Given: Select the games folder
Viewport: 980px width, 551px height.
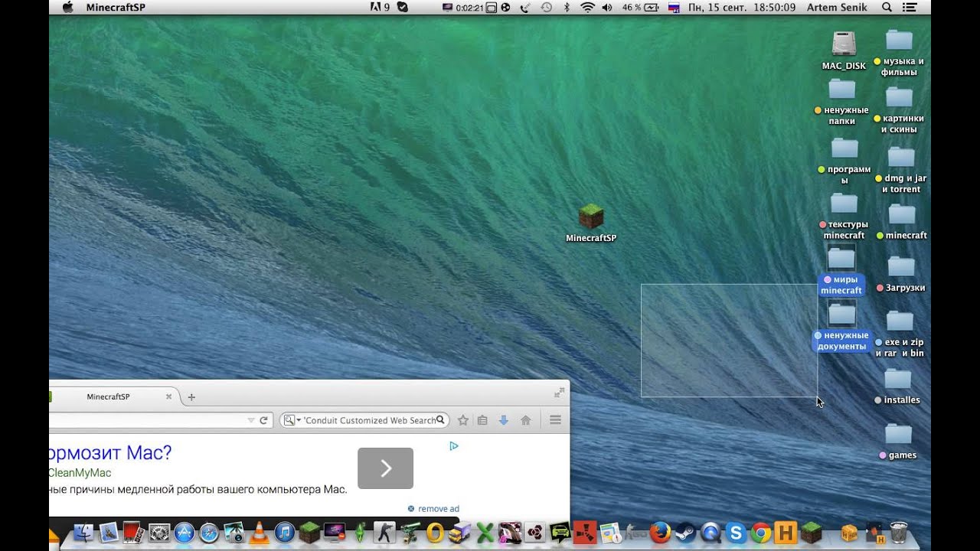Looking at the screenshot, I should click(897, 442).
